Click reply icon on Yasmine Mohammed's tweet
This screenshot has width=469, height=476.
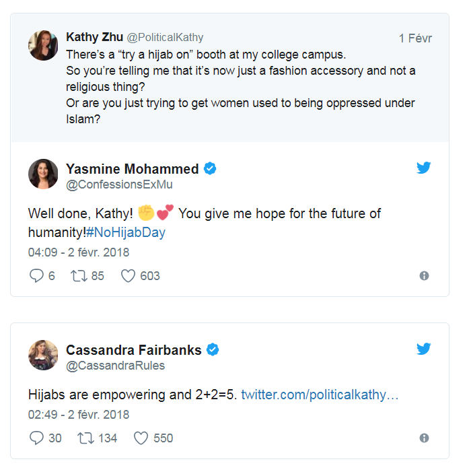36,276
